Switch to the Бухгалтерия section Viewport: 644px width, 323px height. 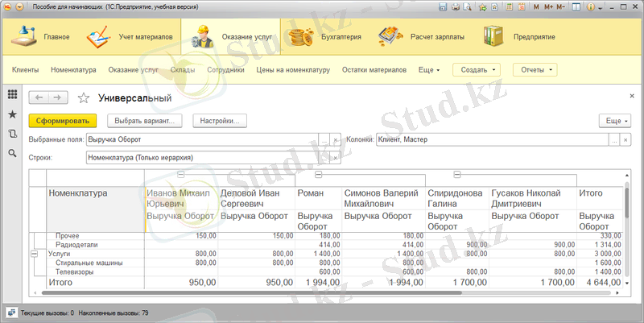(x=324, y=37)
